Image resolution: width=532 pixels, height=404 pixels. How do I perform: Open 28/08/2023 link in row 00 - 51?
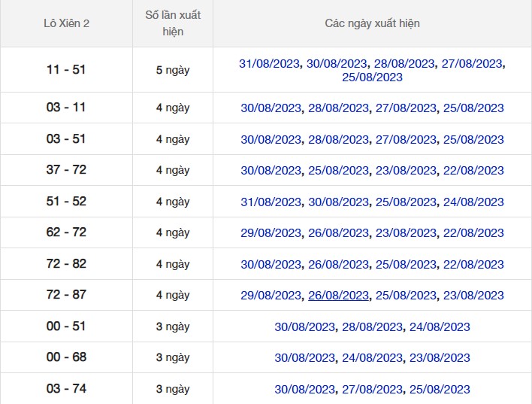click(372, 327)
